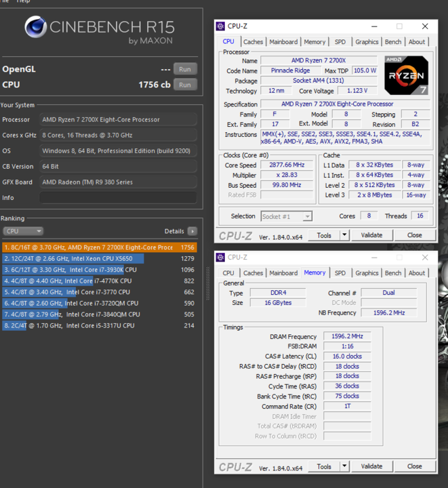Click the CPU-Z title bar app icon in the top window
448x488 pixels.
[x=220, y=26]
